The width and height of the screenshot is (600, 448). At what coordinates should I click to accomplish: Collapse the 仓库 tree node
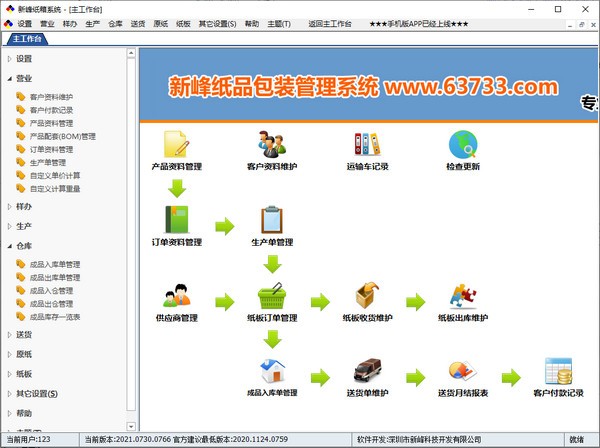click(x=10, y=246)
